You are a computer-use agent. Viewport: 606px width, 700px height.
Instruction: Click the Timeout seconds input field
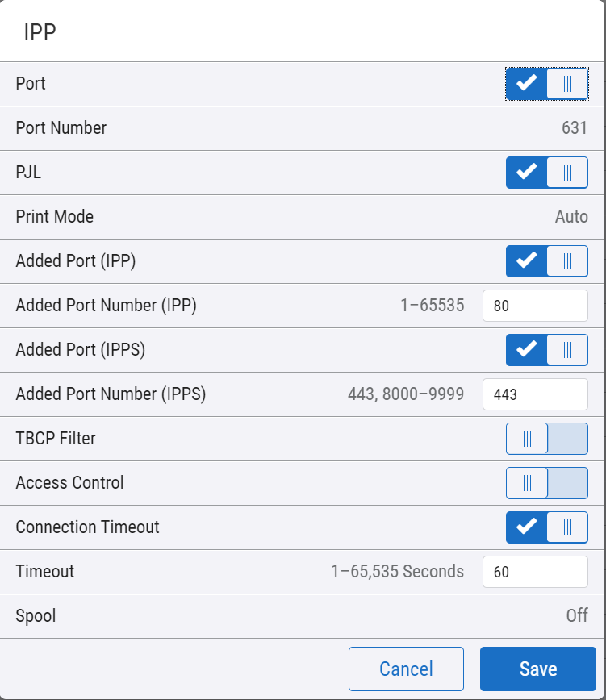[x=535, y=572]
